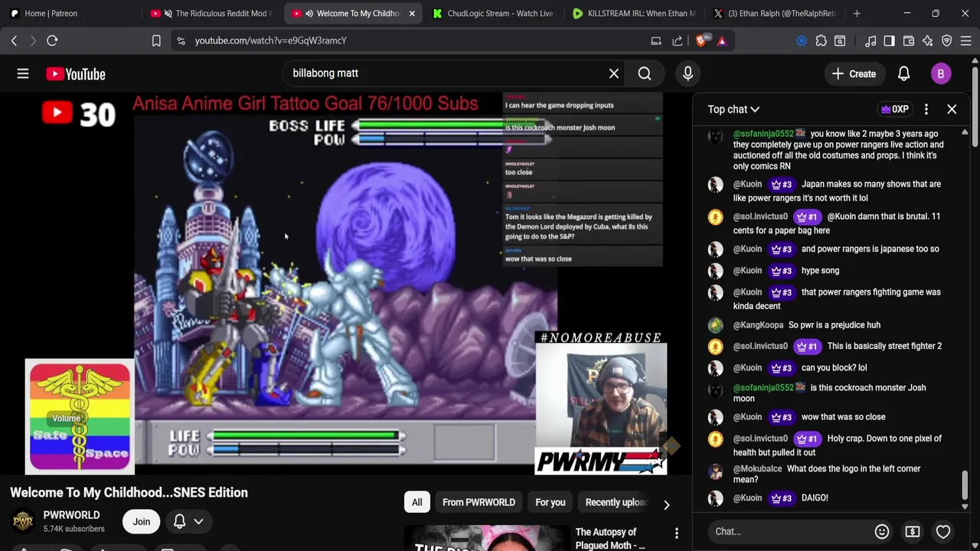980x551 pixels.
Task: Open PWRWORLD channel name link
Action: coord(71,515)
